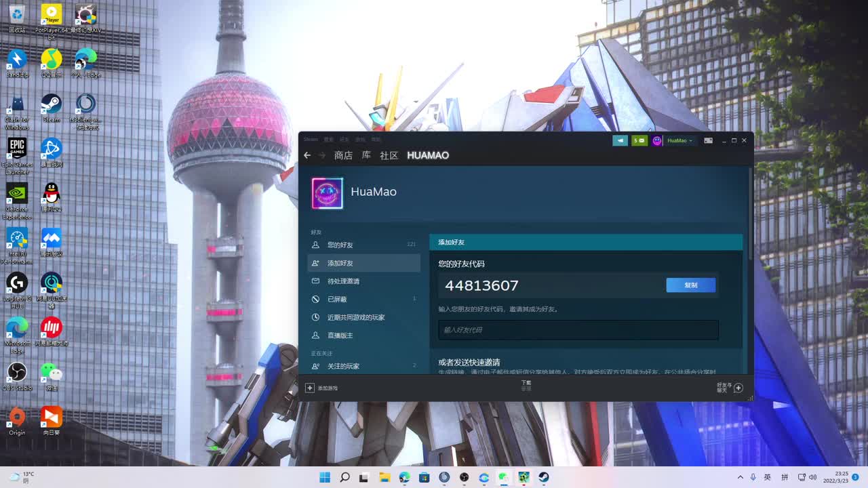
Task: Open the 社区 (Community) tab
Action: coord(389,155)
